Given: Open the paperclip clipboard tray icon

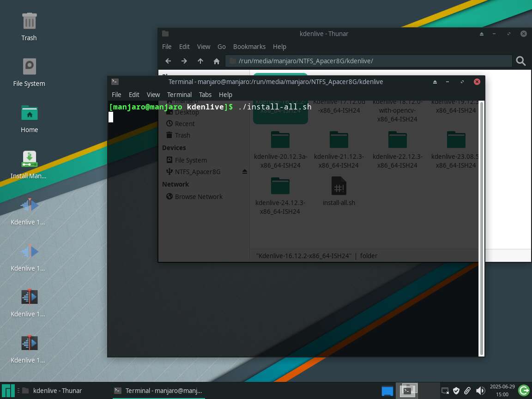Looking at the screenshot, I should 468,391.
